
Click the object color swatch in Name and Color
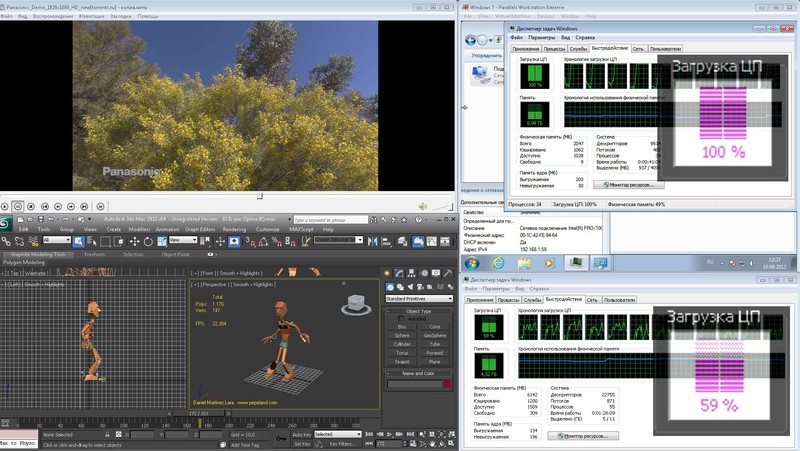click(x=446, y=383)
